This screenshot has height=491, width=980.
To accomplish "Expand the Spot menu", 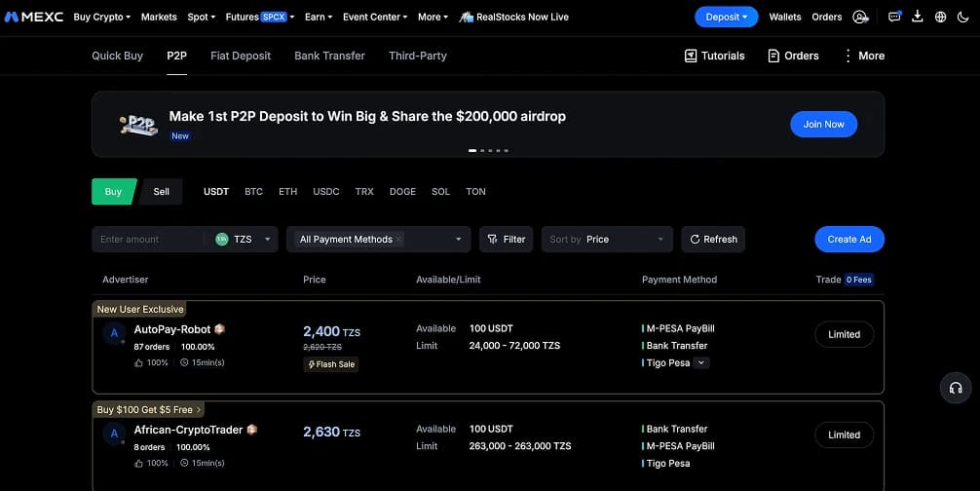I will [202, 17].
